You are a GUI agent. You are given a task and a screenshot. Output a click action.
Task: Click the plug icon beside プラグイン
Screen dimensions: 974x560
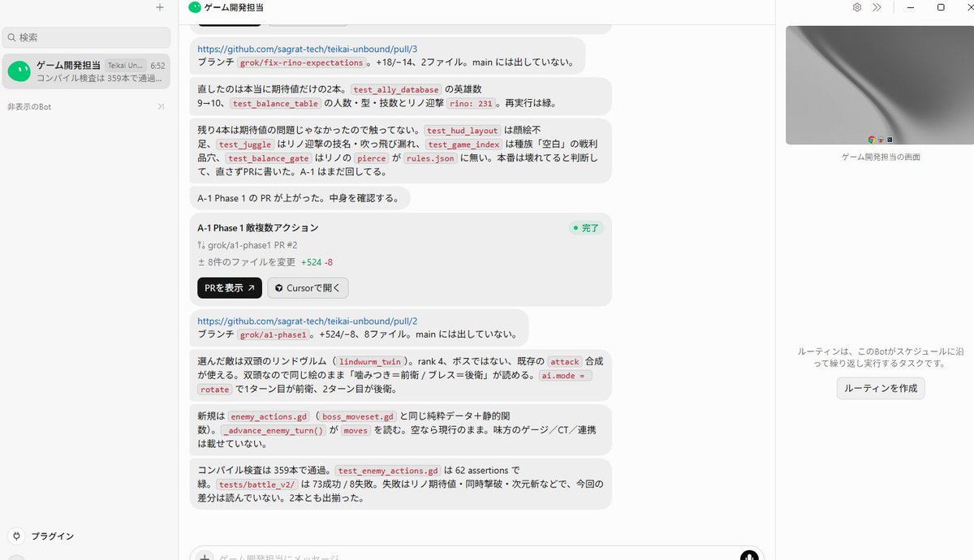(x=16, y=536)
